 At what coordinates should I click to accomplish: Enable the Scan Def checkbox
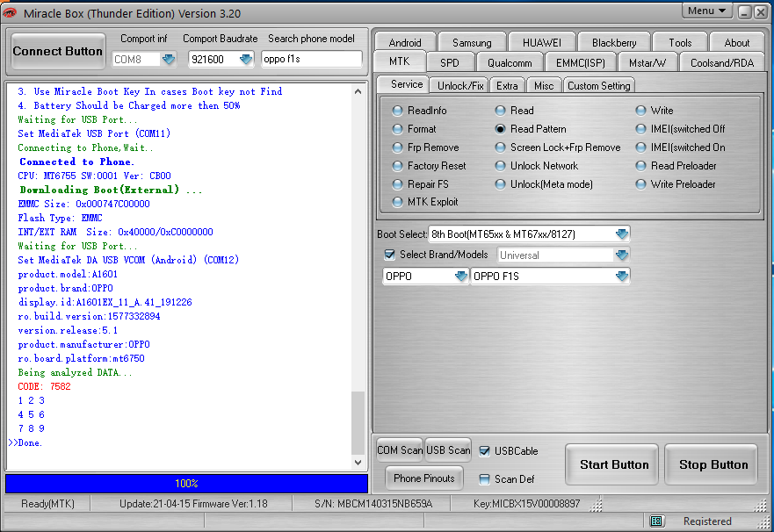[484, 478]
